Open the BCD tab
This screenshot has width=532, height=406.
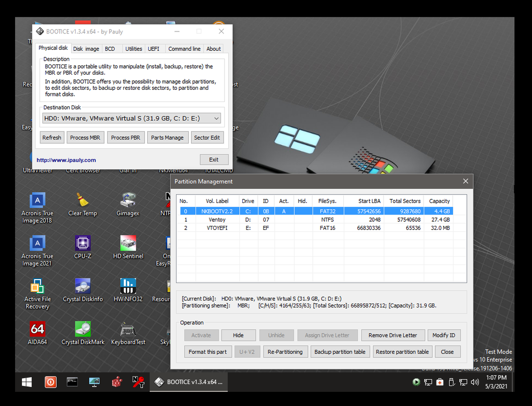click(110, 49)
